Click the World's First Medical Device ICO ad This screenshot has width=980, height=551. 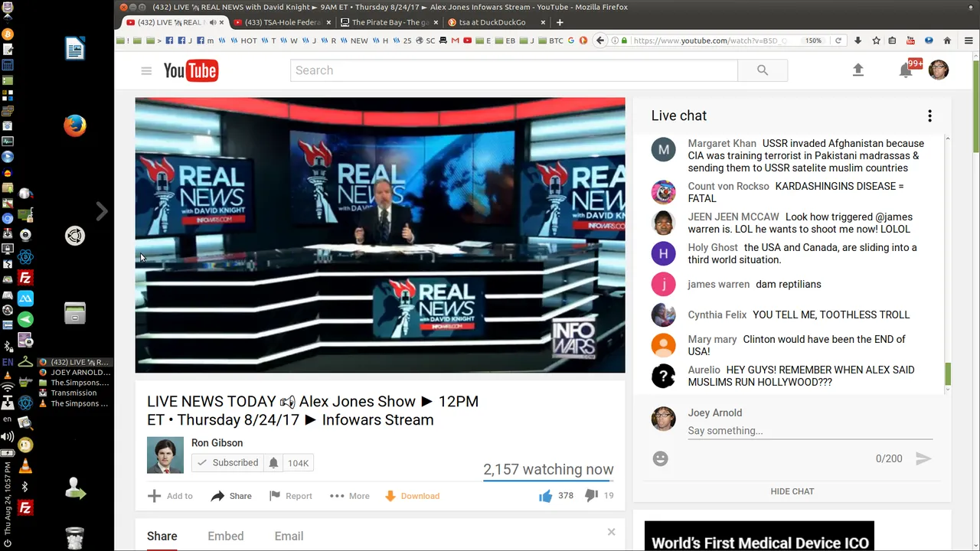[759, 536]
